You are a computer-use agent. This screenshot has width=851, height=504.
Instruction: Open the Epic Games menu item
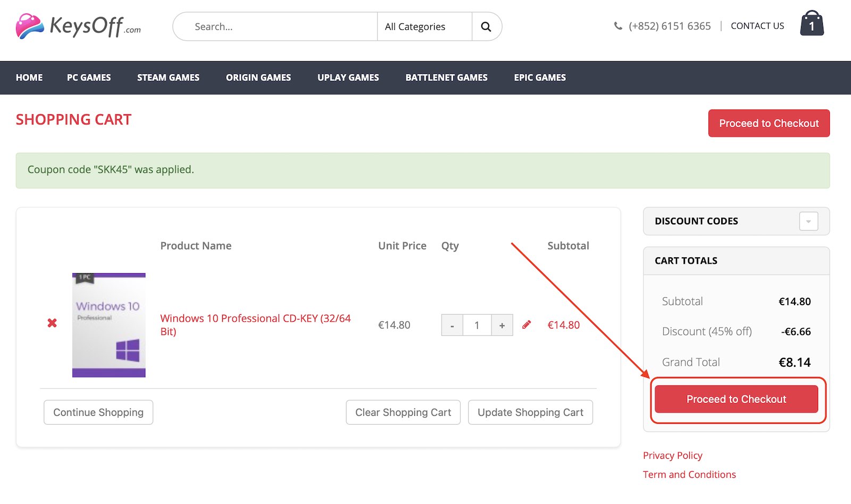[x=540, y=78]
